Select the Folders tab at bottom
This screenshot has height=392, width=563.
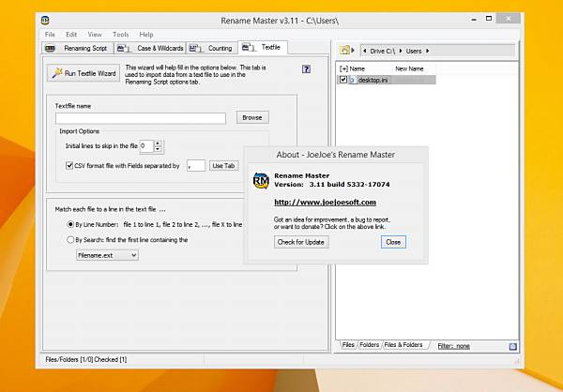(x=369, y=345)
